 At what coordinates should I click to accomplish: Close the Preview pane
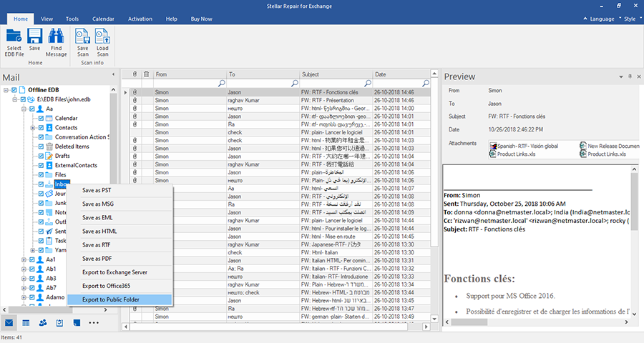pos(639,76)
